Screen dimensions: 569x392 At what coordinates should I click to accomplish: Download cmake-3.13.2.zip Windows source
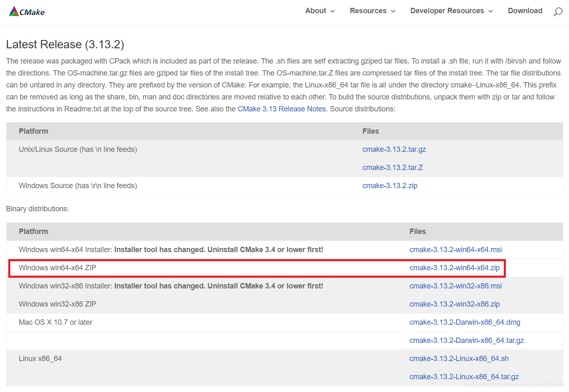point(390,186)
